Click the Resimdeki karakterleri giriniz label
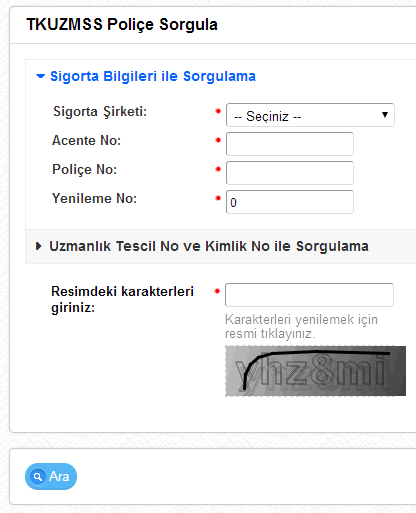This screenshot has height=513, width=416. [x=122, y=299]
